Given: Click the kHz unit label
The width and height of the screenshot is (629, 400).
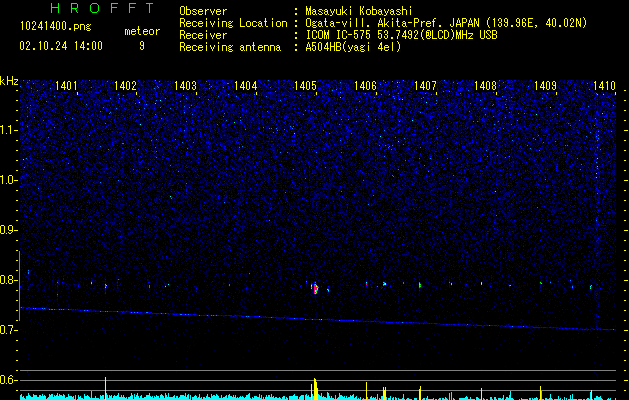Looking at the screenshot, I should point(9,79).
